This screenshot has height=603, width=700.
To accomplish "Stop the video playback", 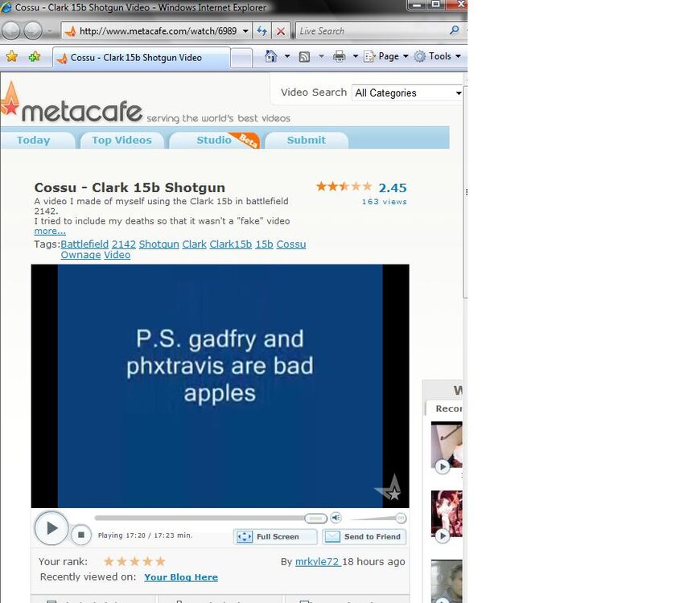I will 80,535.
